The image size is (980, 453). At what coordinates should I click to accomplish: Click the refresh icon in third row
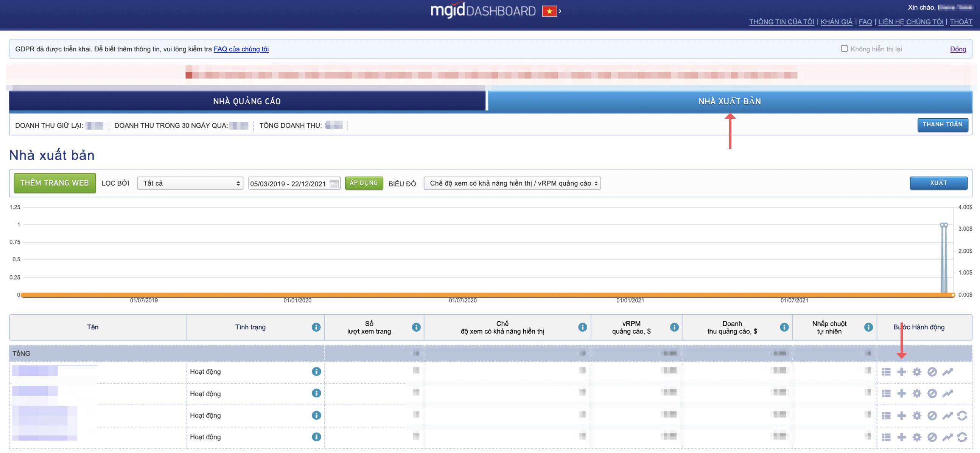click(962, 416)
